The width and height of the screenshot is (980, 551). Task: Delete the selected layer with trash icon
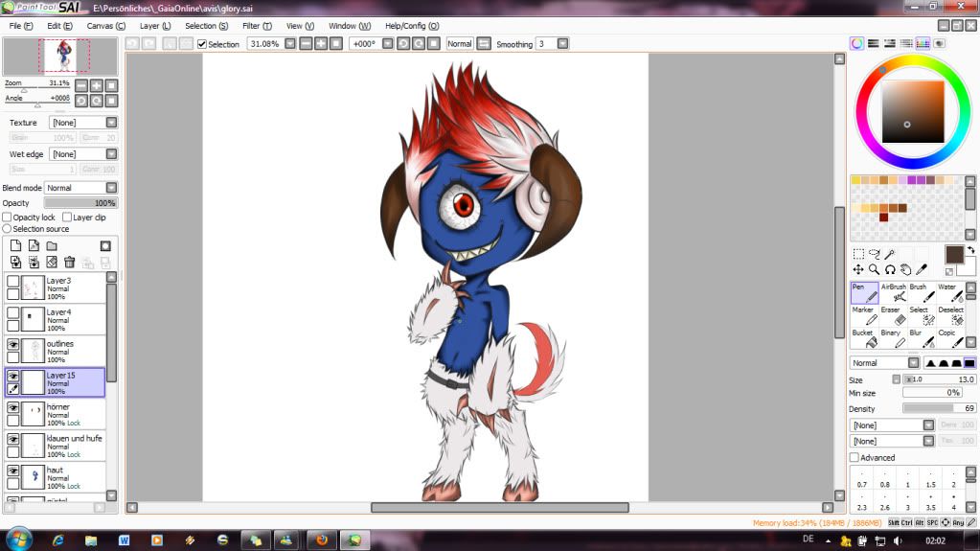point(69,263)
